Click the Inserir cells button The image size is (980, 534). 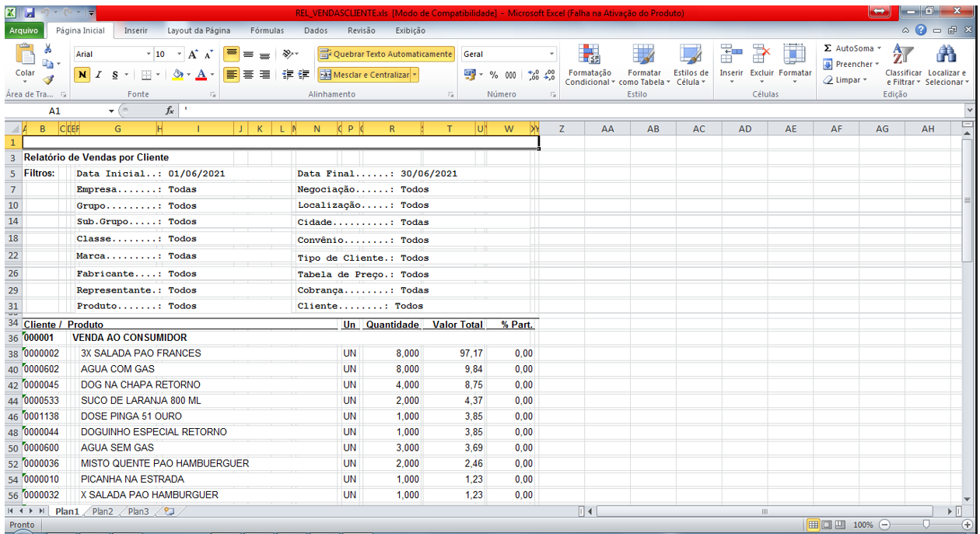click(731, 65)
